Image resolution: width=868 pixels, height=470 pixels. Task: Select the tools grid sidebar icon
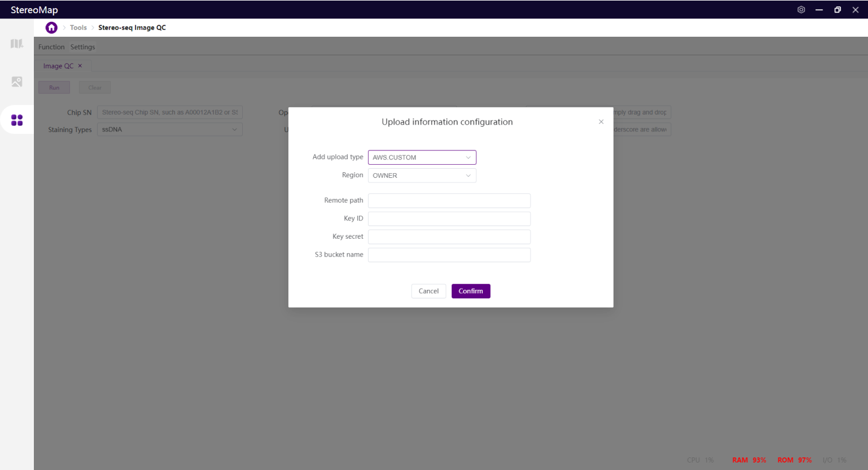(x=17, y=120)
